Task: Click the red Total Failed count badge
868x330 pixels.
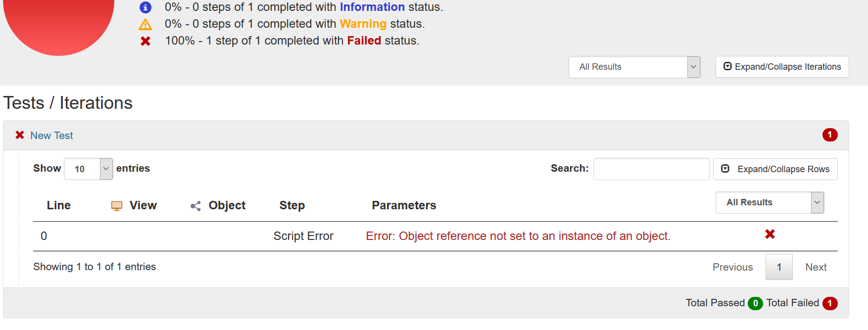Action: pyautogui.click(x=830, y=303)
